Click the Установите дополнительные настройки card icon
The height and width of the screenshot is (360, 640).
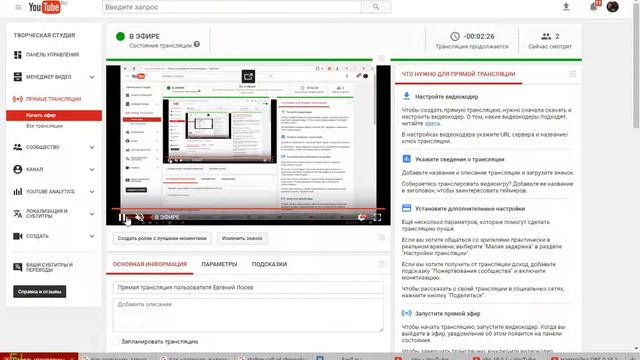406,208
